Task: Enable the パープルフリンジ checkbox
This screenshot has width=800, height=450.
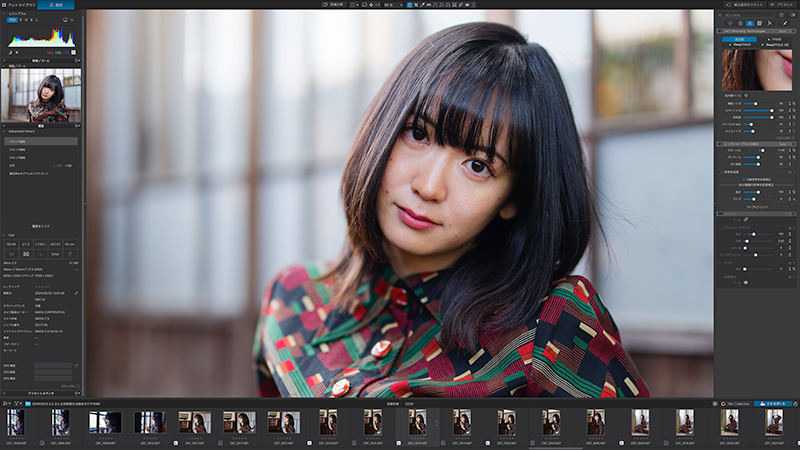Action: [744, 207]
